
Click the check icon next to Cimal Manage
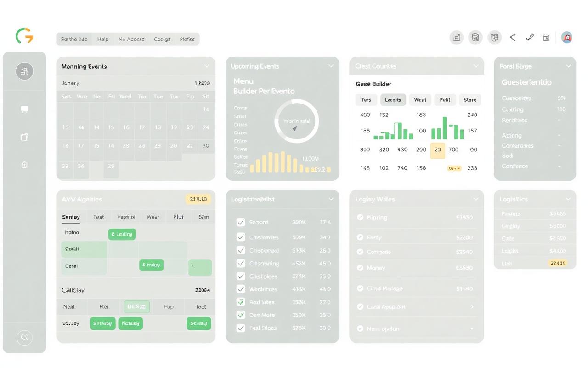360,288
